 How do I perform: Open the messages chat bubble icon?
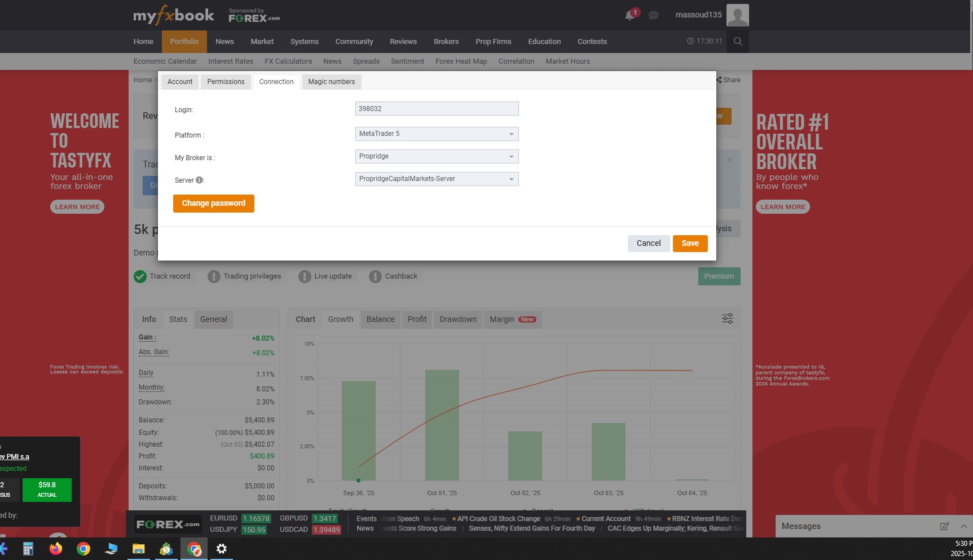point(653,16)
